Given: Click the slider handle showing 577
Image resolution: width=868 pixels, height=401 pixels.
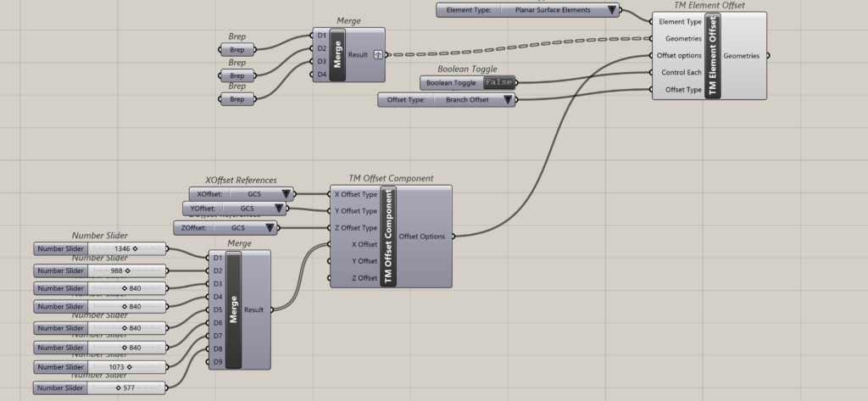Looking at the screenshot, I should click(119, 387).
